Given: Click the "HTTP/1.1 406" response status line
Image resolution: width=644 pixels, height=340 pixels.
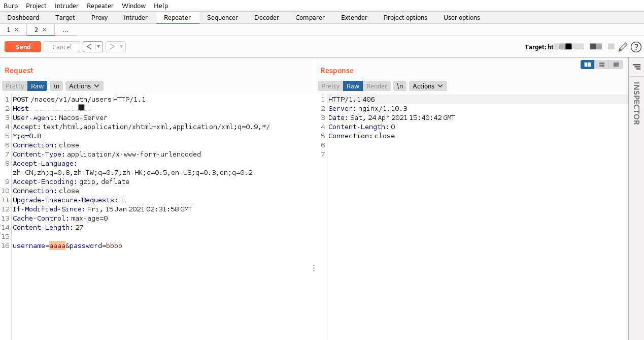Looking at the screenshot, I should click(x=352, y=99).
